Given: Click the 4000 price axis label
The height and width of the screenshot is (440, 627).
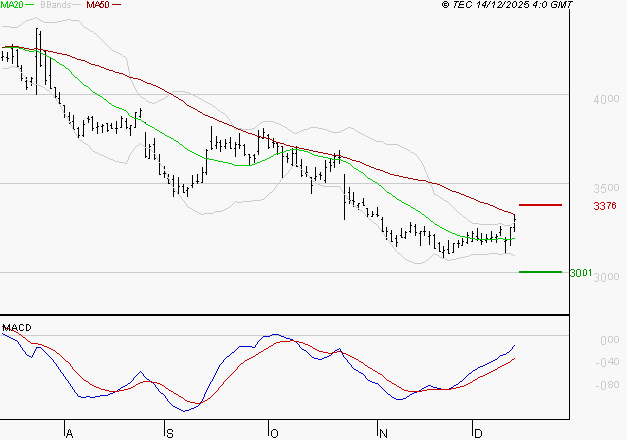Looking at the screenshot, I should pyautogui.click(x=606, y=99).
